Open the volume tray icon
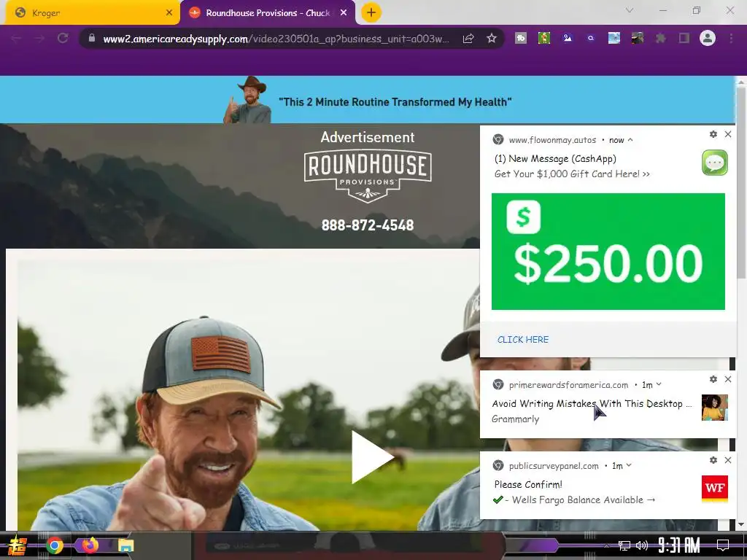 coord(642,545)
